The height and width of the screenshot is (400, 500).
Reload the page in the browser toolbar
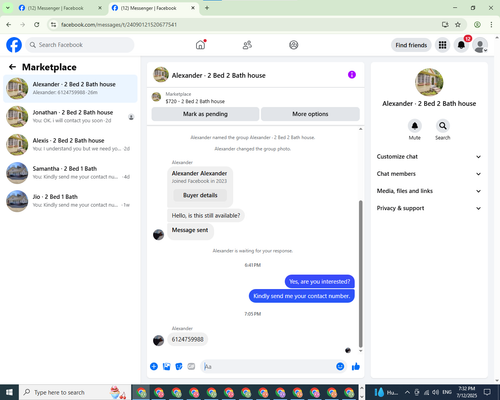pyautogui.click(x=37, y=24)
